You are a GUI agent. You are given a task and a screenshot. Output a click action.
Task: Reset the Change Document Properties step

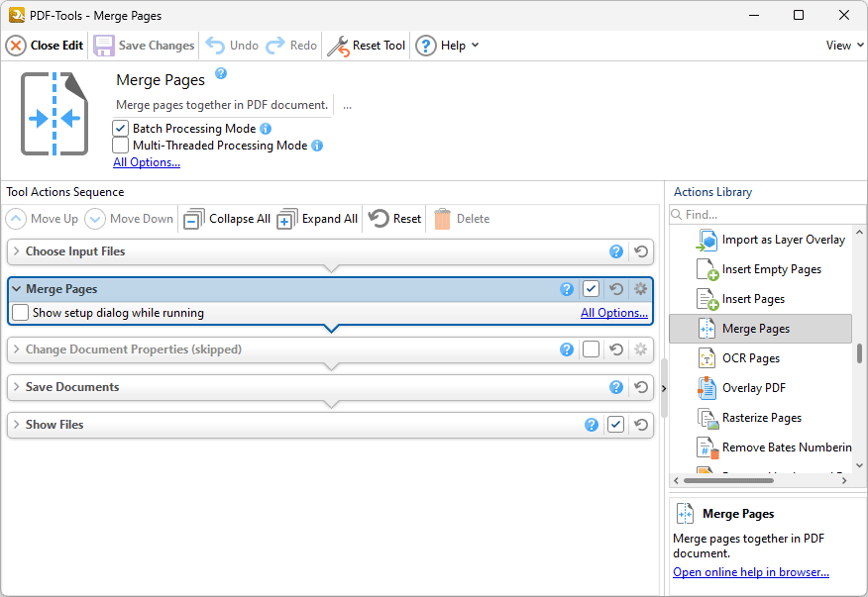pyautogui.click(x=616, y=349)
